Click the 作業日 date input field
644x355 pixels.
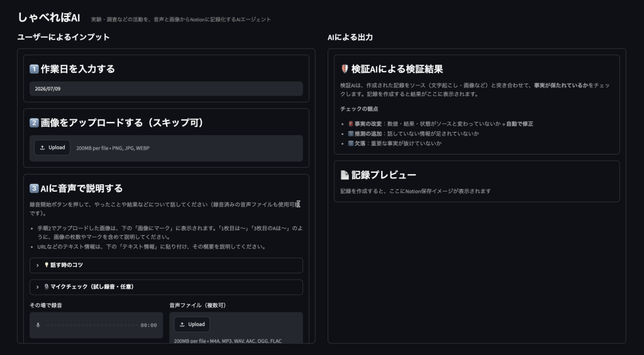pyautogui.click(x=166, y=89)
